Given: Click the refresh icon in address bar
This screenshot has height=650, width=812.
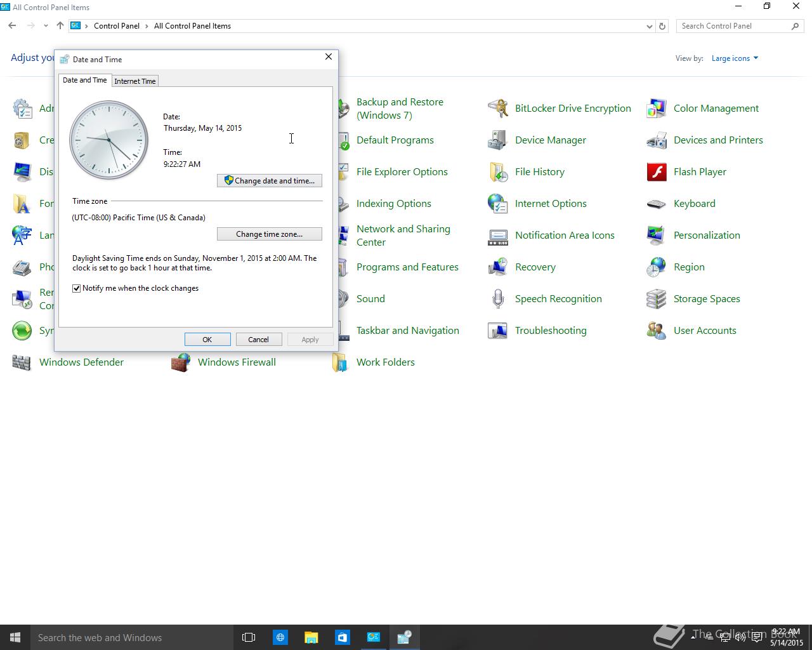Looking at the screenshot, I should pos(662,26).
